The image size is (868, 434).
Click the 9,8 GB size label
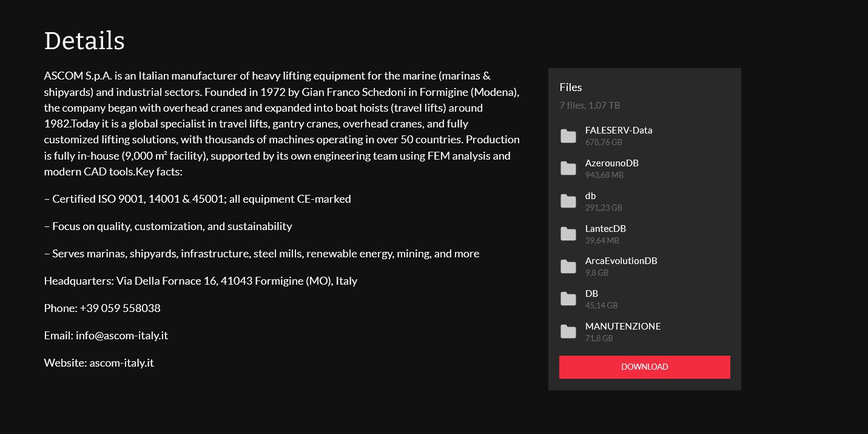click(597, 273)
